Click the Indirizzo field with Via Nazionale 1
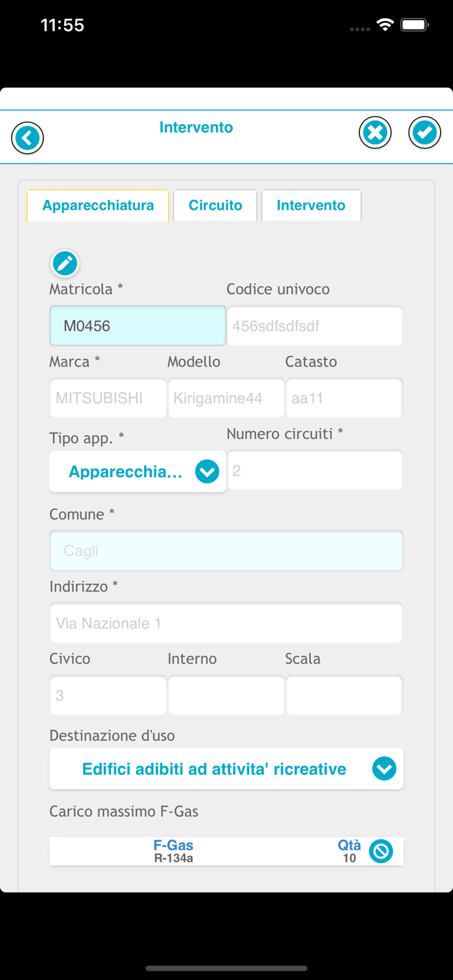Screen dimensions: 453x980 [x=226, y=623]
